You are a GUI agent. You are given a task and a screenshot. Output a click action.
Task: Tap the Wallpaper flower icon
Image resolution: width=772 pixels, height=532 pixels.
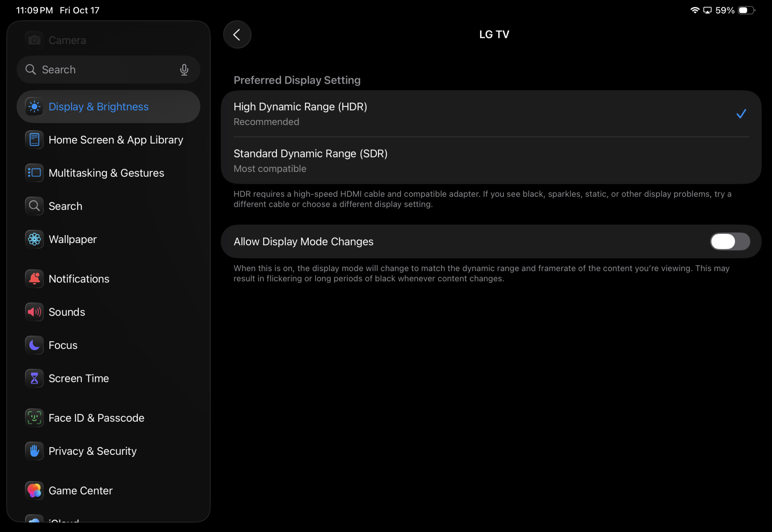coord(34,239)
